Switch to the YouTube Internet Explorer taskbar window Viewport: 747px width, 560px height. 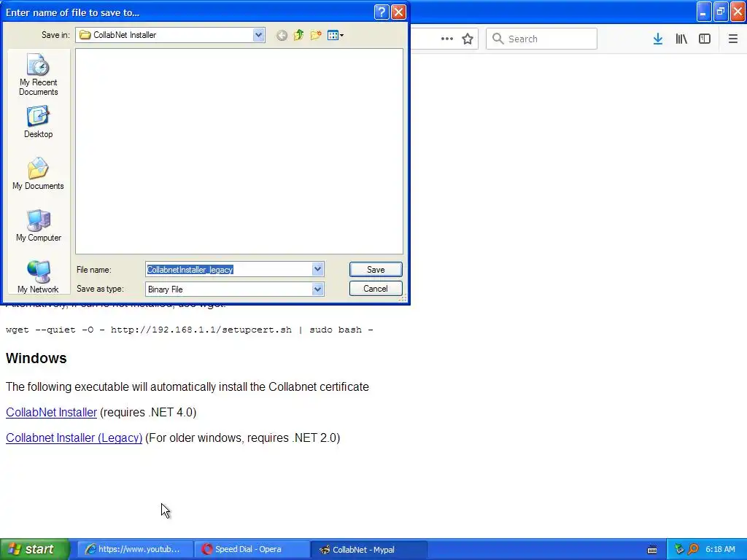[135, 549]
